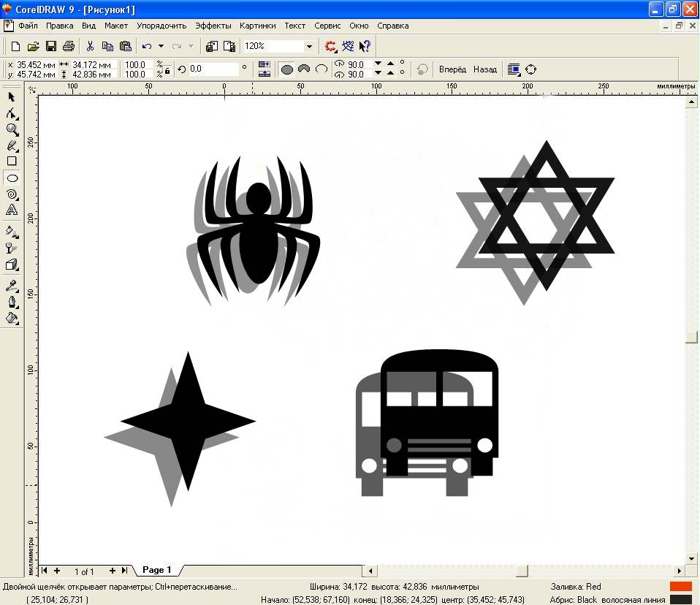This screenshot has height=605, width=700.
Task: Select the Zoom magnifier tool
Action: click(12, 129)
